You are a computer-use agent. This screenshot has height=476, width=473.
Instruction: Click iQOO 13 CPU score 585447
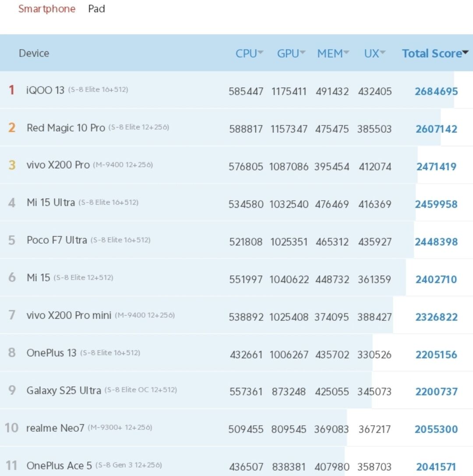click(246, 91)
